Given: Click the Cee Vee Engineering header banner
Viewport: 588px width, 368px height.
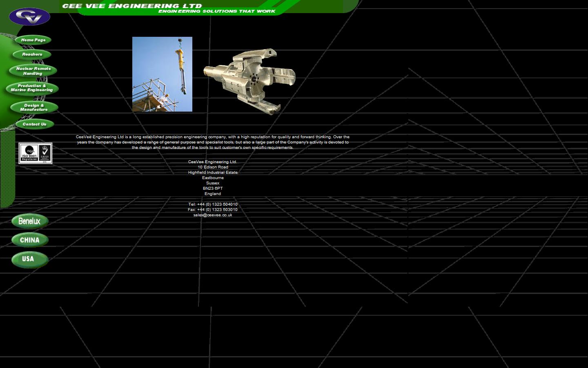Looking at the screenshot, I should click(131, 5).
